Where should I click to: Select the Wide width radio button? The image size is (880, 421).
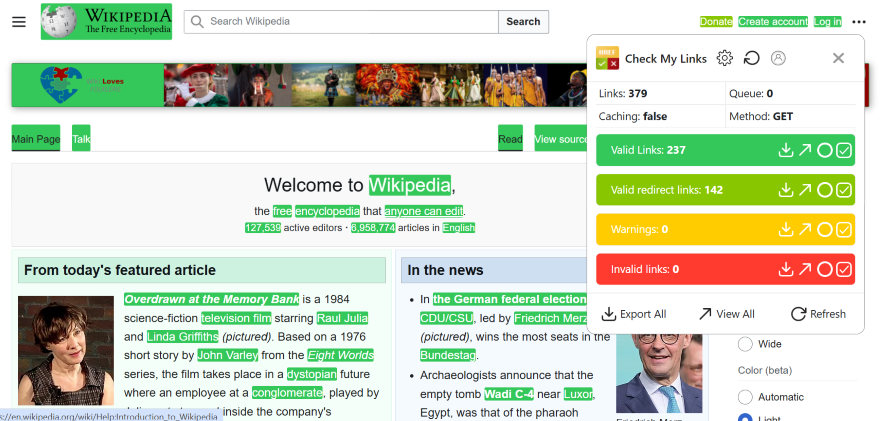745,344
